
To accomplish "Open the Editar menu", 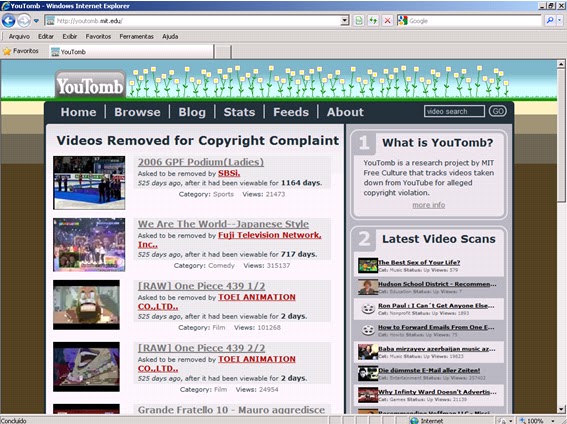I will point(46,36).
